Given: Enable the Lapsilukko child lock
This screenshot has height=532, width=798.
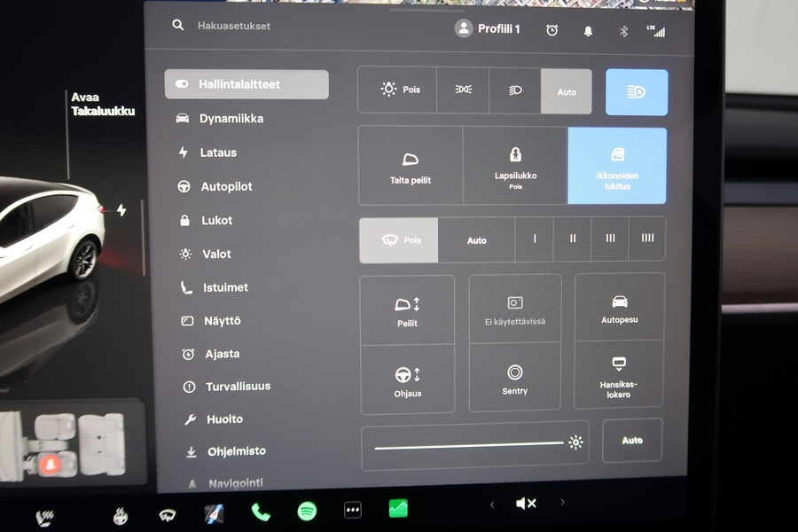Looking at the screenshot, I should (515, 165).
